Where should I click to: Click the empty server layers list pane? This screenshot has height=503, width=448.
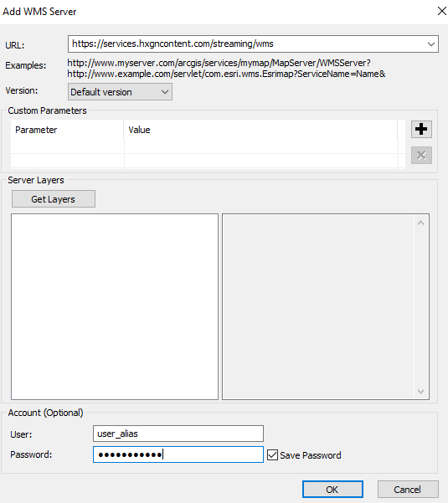(115, 306)
